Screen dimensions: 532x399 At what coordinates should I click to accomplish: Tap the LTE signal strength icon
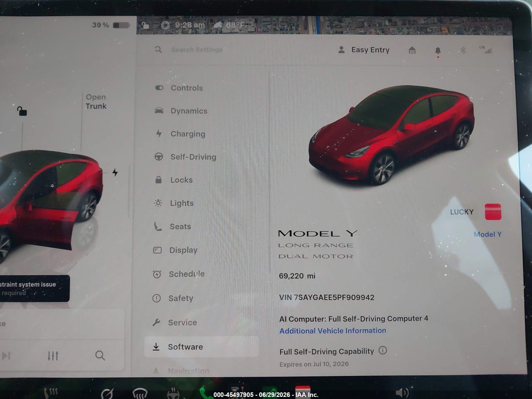(x=486, y=50)
